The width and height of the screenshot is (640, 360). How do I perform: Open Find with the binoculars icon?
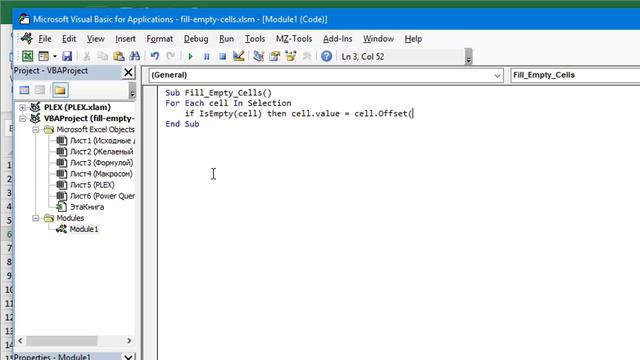[135, 56]
